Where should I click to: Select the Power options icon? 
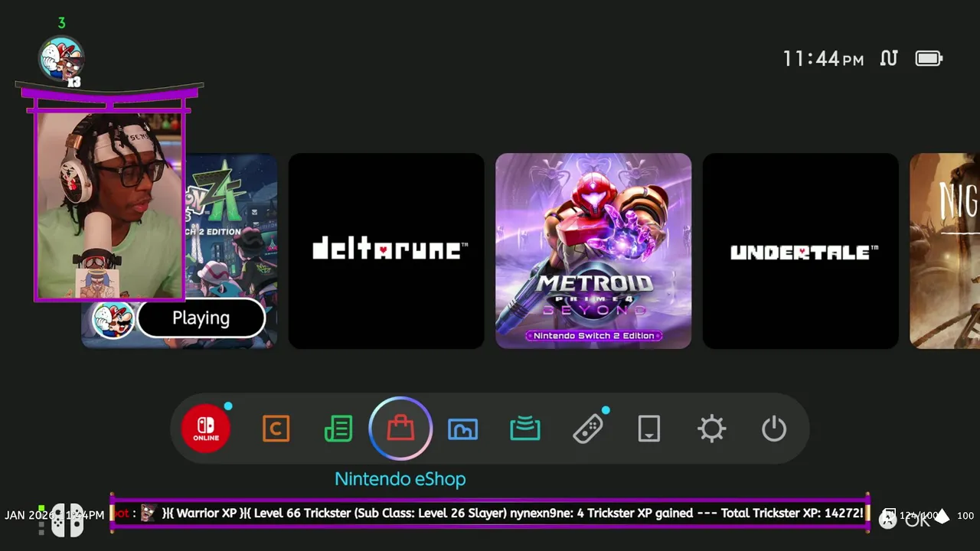coord(774,429)
